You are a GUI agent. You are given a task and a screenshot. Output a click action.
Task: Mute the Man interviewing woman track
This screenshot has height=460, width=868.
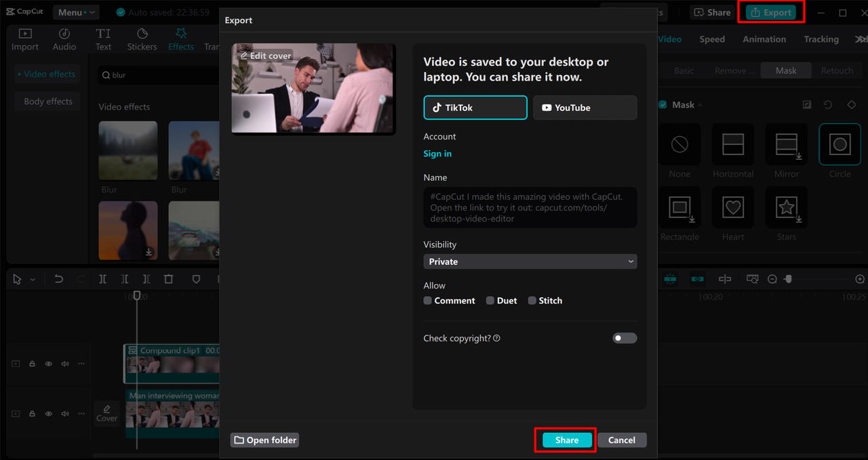tap(65, 413)
